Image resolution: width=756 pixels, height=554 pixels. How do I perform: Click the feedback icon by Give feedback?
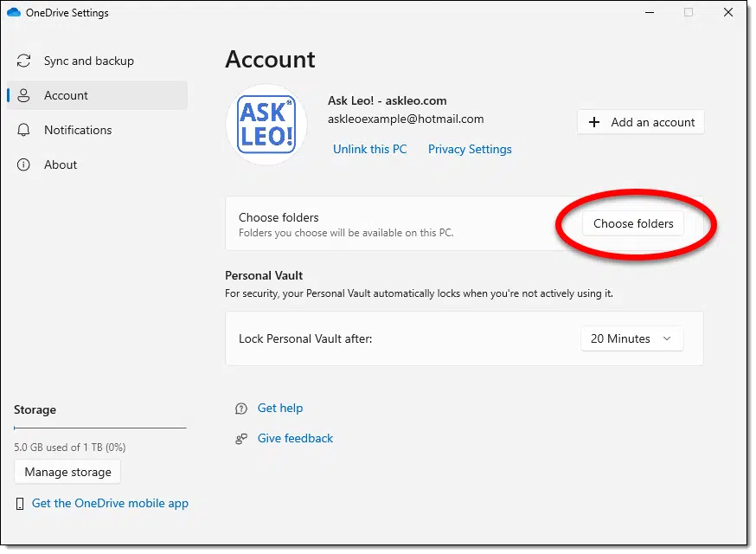[x=241, y=439]
